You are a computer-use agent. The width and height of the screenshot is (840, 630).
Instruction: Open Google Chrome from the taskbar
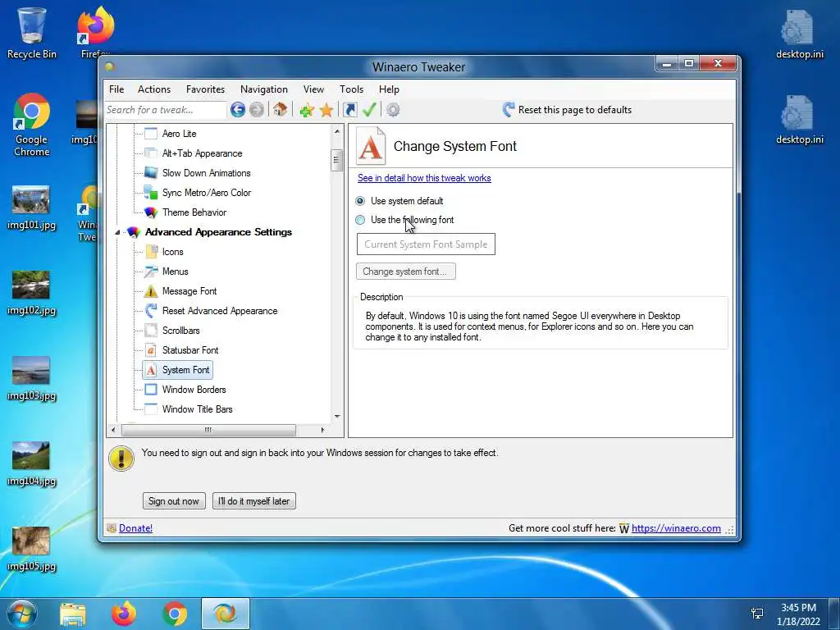click(x=175, y=614)
